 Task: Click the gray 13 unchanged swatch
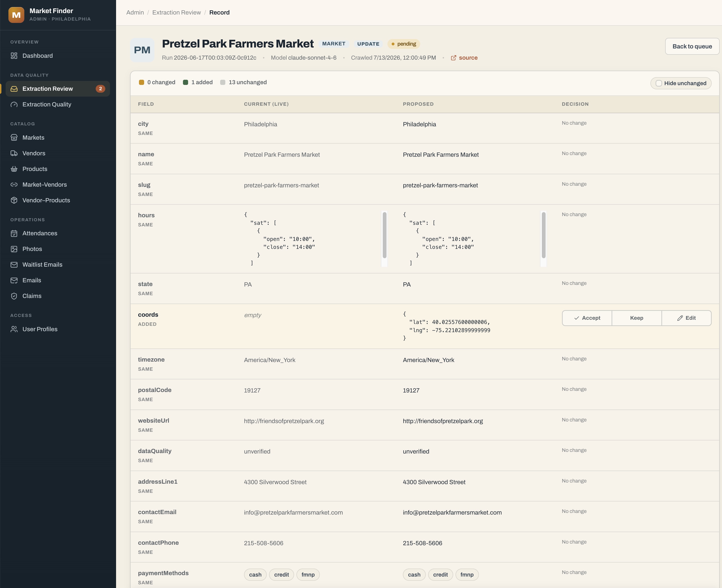click(x=222, y=82)
